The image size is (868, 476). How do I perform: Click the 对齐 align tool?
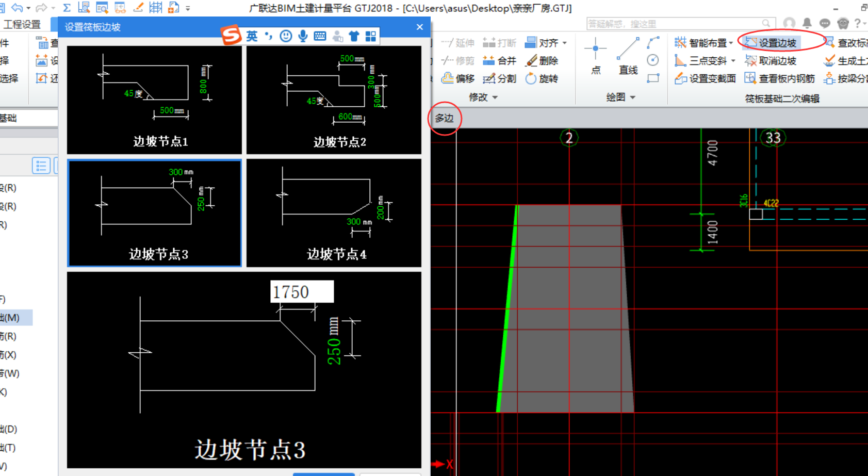pyautogui.click(x=542, y=43)
